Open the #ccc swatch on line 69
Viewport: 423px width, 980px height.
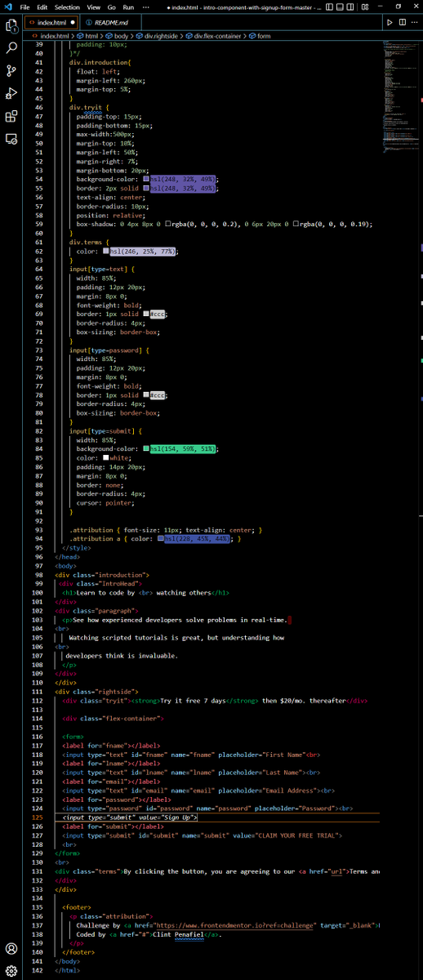point(146,314)
